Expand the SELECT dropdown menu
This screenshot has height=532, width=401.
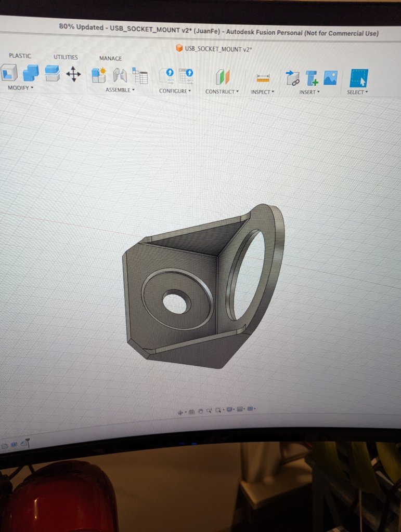click(x=357, y=92)
